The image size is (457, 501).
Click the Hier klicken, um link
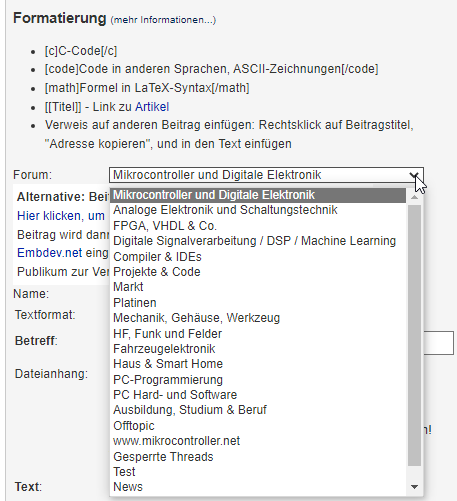[61, 216]
